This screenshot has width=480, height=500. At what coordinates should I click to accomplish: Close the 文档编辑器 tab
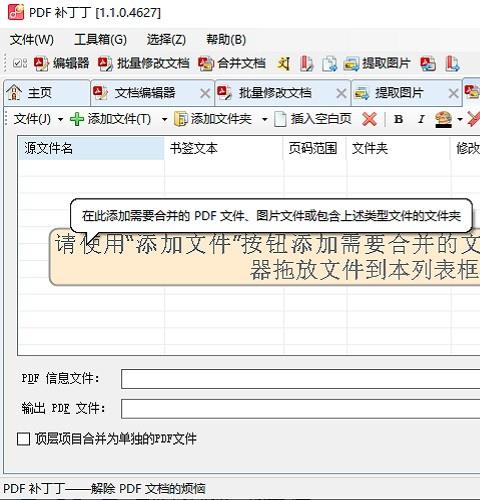(x=205, y=93)
